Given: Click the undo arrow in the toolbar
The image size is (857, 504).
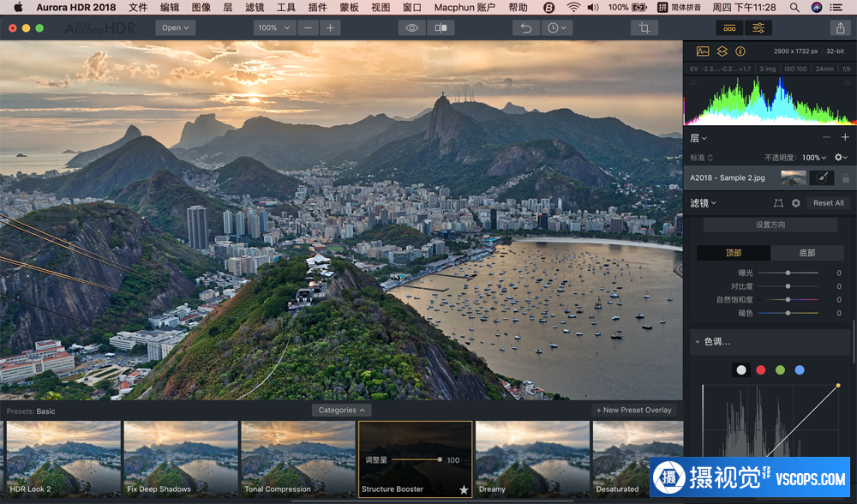Looking at the screenshot, I should (x=526, y=28).
